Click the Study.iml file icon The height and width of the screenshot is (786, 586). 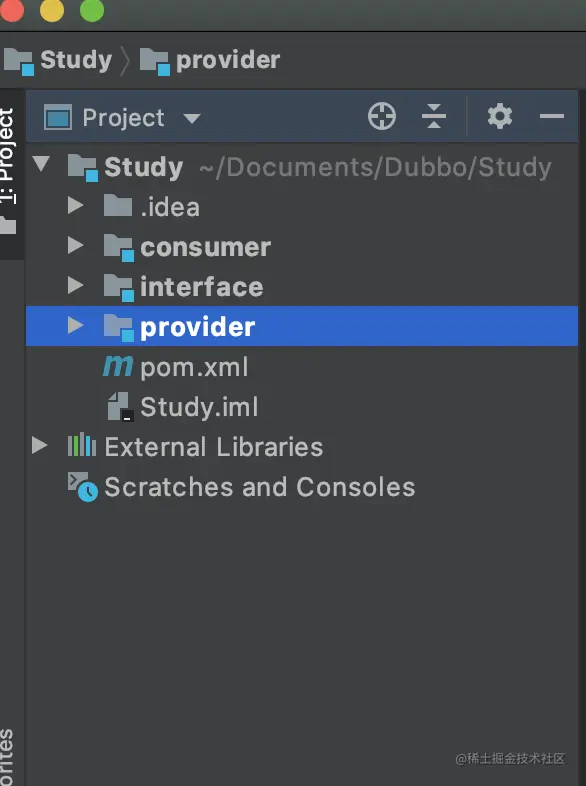tap(120, 407)
